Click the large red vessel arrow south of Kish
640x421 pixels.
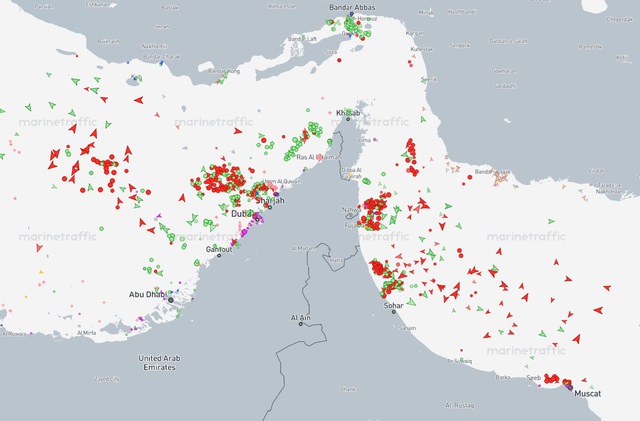click(138, 100)
